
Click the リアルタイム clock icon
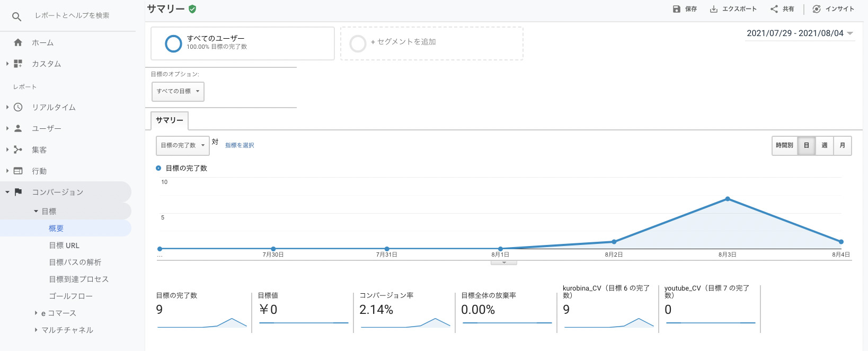point(18,107)
